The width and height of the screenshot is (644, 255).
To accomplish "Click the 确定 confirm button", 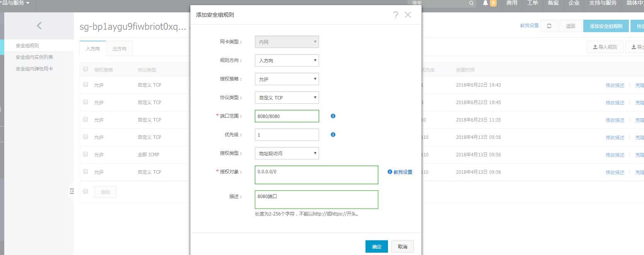I will click(377, 246).
